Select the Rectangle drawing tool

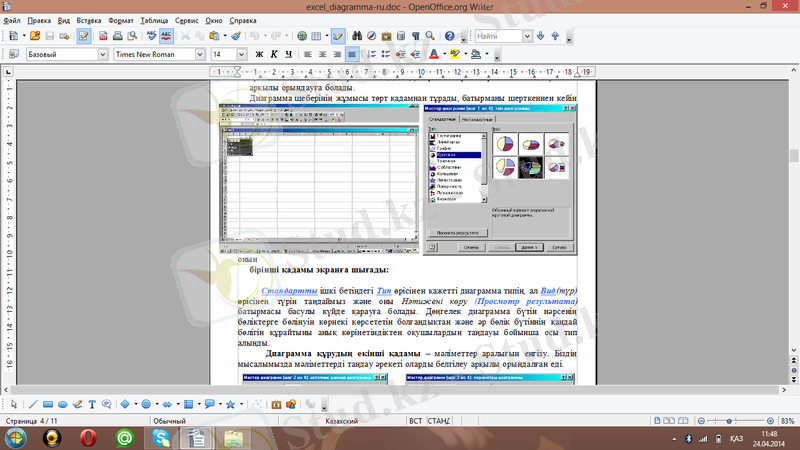[48, 404]
